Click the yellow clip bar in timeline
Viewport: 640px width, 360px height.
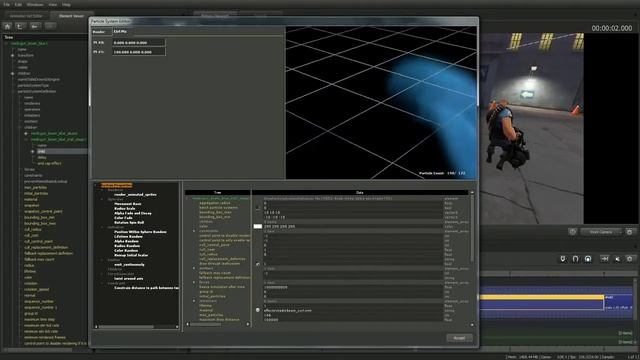pyautogui.click(x=541, y=297)
